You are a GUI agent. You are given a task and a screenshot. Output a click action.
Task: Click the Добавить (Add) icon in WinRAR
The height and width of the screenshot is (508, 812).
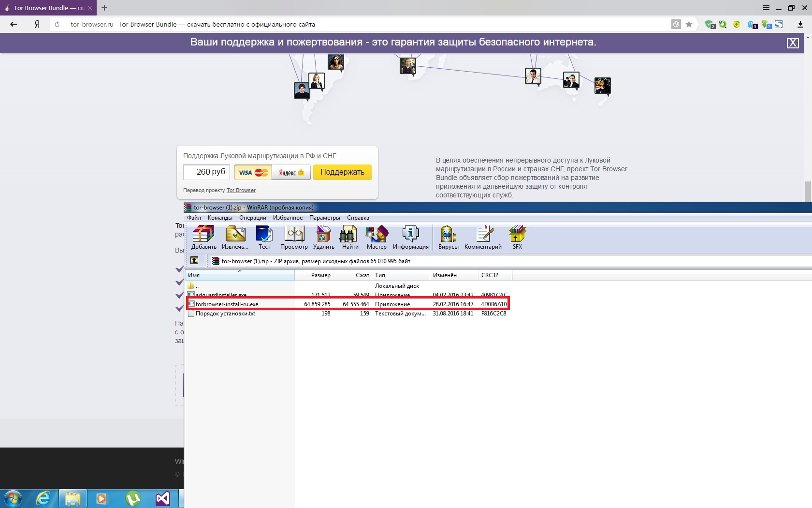[x=203, y=238]
